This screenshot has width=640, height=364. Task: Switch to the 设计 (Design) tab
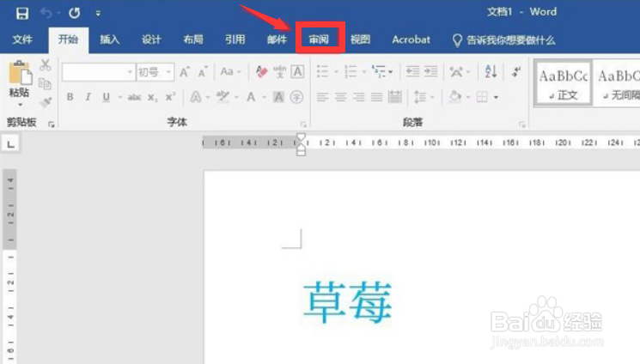click(x=151, y=39)
